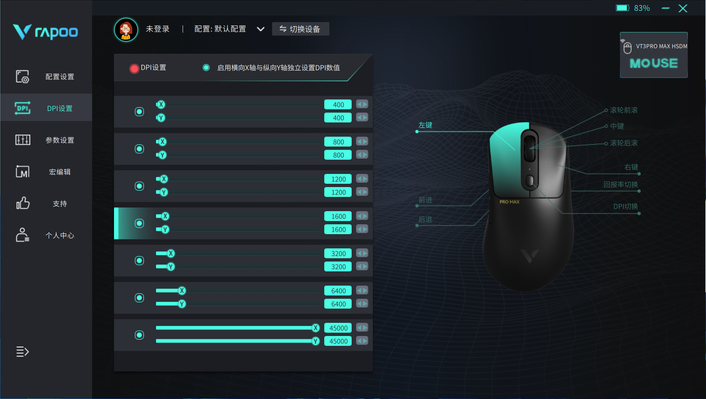Viewport: 706px width, 399px height.
Task: Click the user avatar picture
Action: (x=126, y=30)
